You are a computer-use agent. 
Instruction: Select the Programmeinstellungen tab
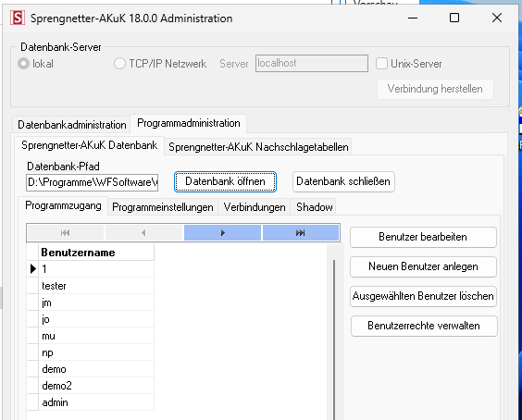[x=163, y=207]
